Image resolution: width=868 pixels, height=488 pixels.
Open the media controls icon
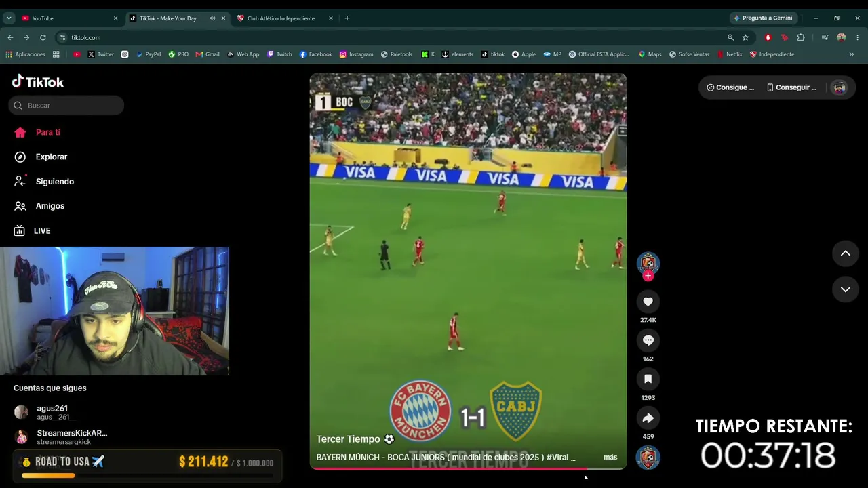point(825,37)
